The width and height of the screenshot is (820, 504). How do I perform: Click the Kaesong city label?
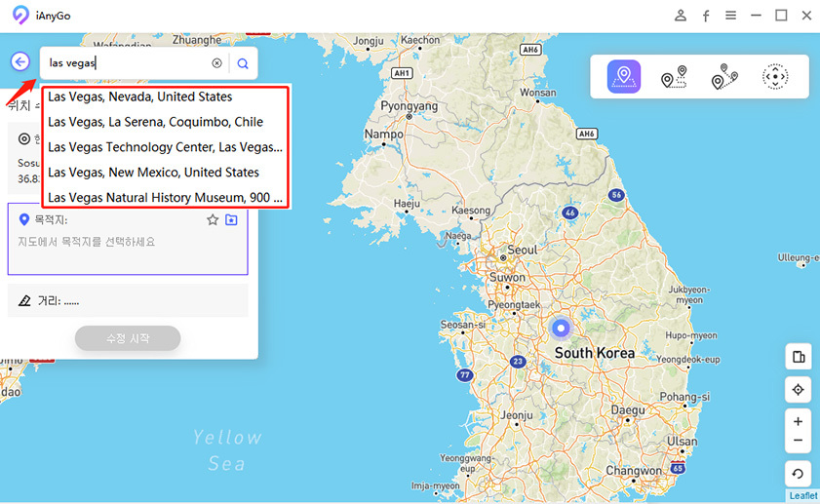pyautogui.click(x=471, y=211)
